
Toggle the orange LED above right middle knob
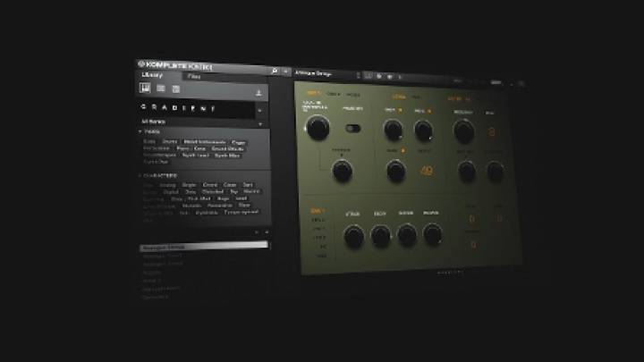(429, 111)
